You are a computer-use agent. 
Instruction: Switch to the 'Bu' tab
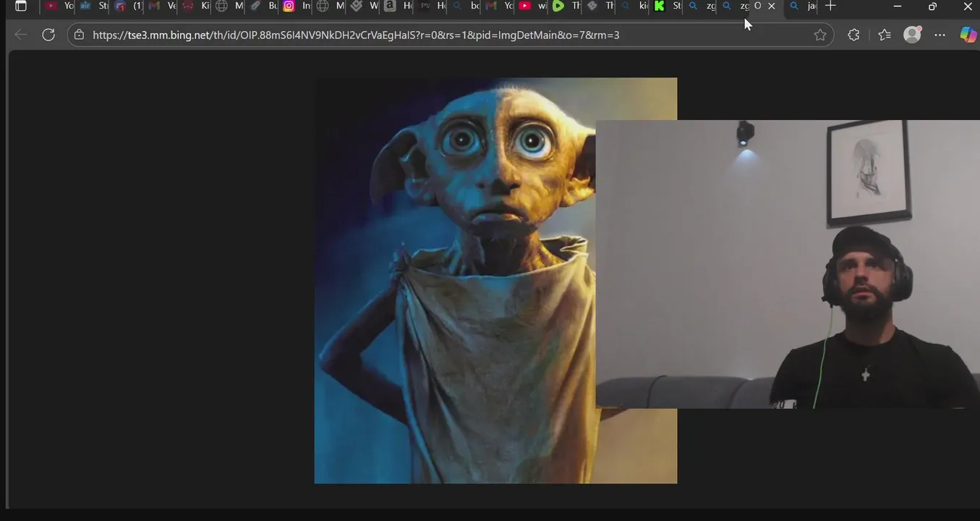264,6
